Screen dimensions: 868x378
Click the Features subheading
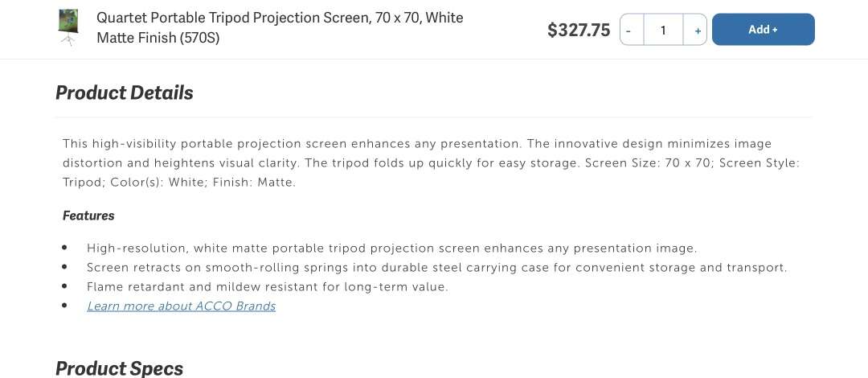(x=88, y=216)
